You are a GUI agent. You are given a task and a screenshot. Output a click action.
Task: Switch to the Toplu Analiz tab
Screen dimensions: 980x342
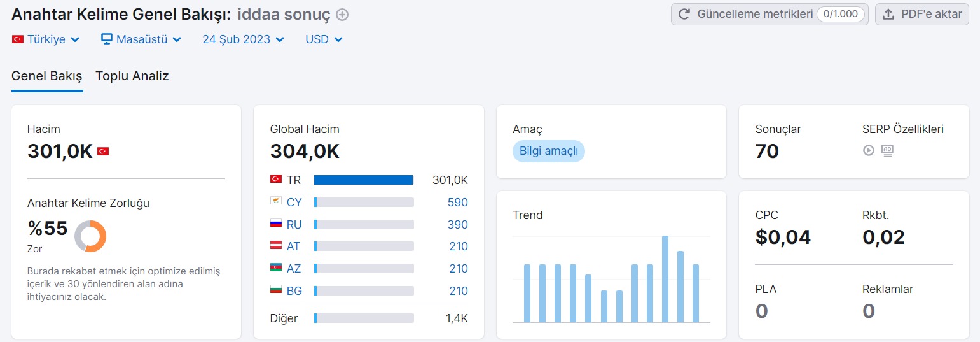pos(132,76)
